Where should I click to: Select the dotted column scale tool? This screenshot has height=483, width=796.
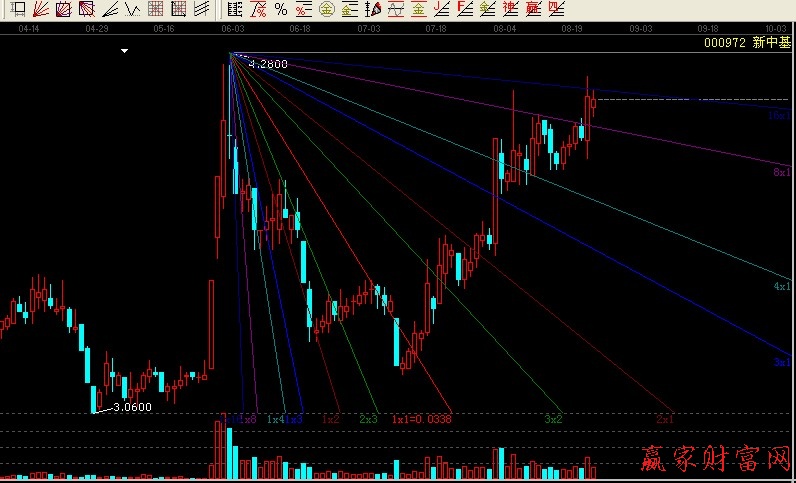[235, 10]
